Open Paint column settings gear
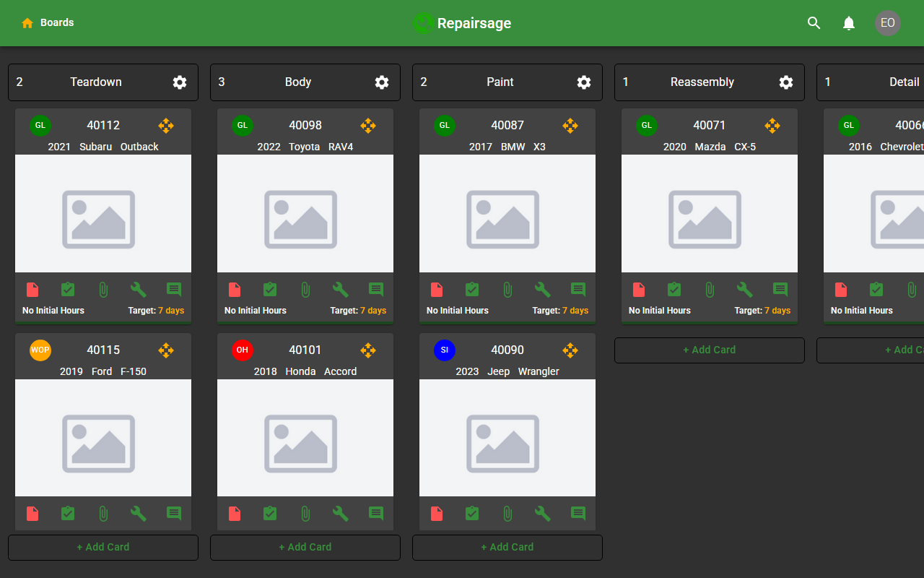Viewport: 924px width, 578px height. pyautogui.click(x=584, y=82)
